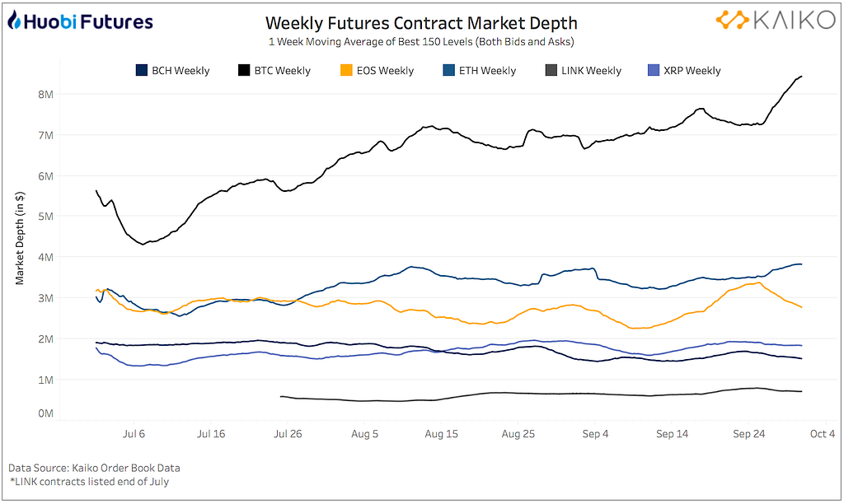Click the EOS Weekly orange legend swatch
This screenshot has height=504, width=844.
click(x=346, y=71)
